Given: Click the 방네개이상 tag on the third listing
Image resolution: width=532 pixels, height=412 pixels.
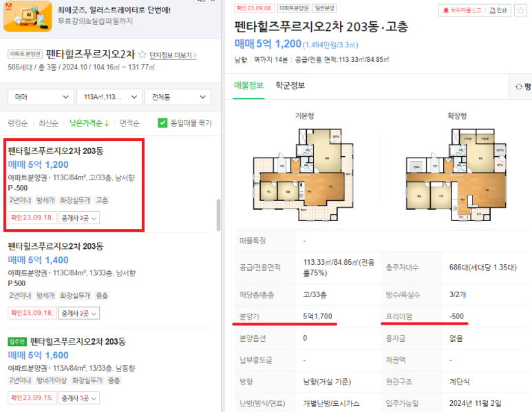Looking at the screenshot, I should tap(52, 380).
